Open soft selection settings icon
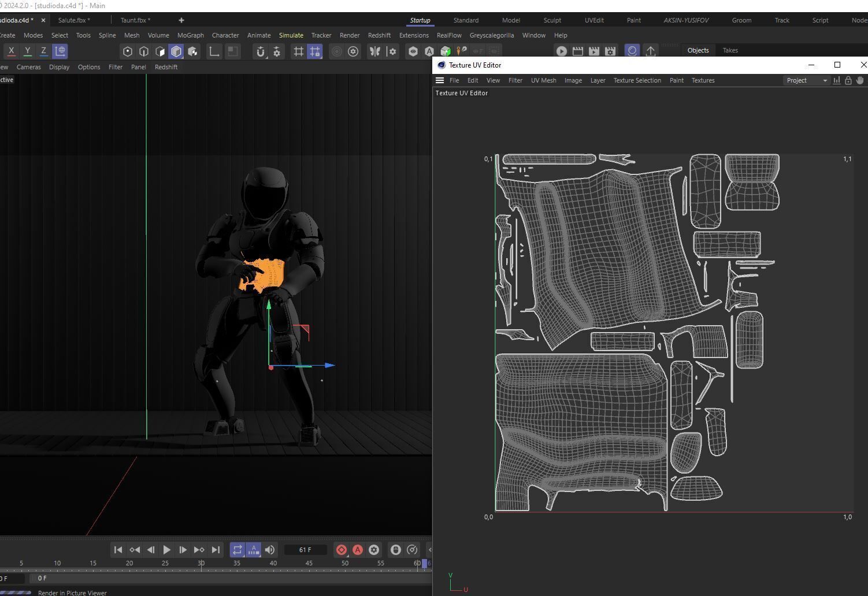Image resolution: width=868 pixels, height=596 pixels. (353, 51)
